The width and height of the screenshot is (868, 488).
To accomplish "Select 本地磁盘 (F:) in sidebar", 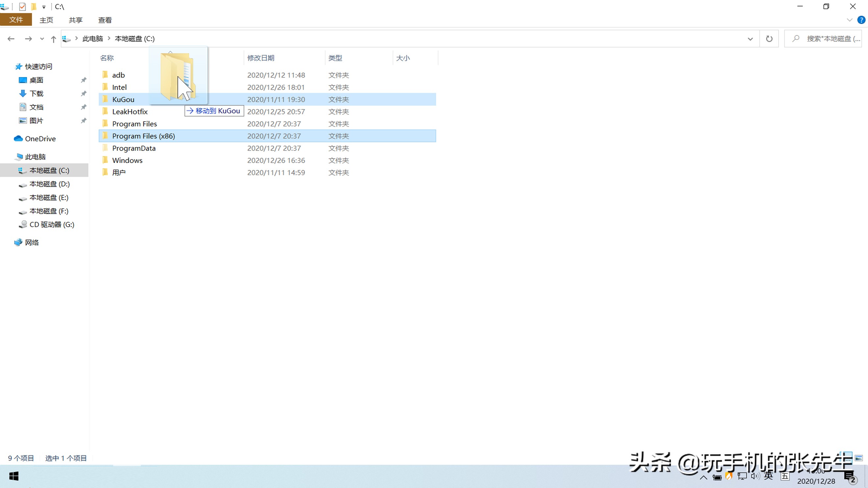I will click(x=49, y=211).
